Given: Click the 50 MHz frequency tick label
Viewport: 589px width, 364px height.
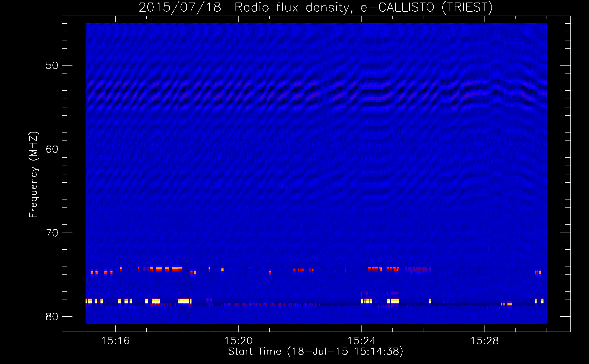Looking at the screenshot, I should [52, 66].
